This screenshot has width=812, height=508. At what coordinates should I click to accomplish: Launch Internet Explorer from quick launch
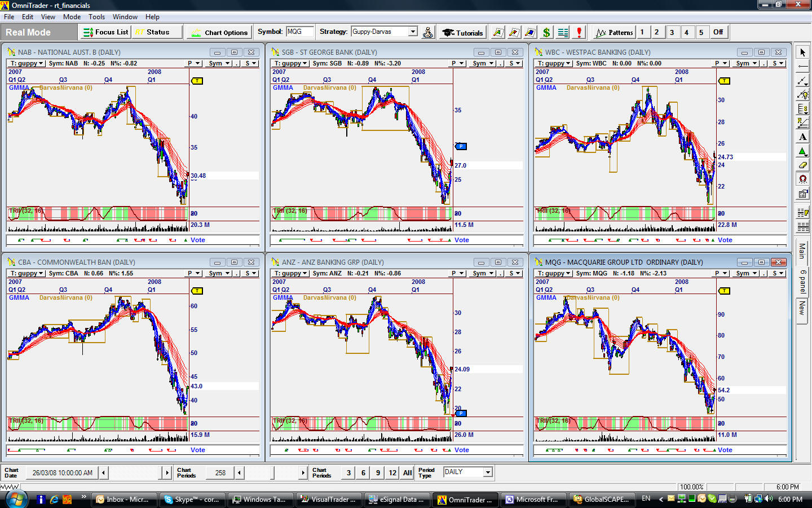coord(54,500)
